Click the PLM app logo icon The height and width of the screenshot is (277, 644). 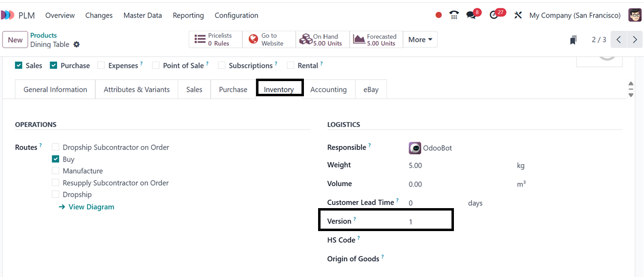[x=7, y=15]
